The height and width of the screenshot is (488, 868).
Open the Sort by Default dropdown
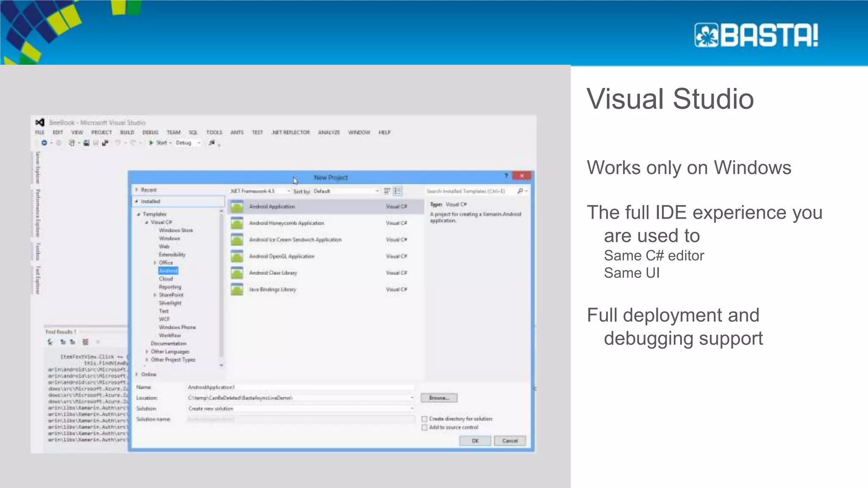click(x=346, y=191)
